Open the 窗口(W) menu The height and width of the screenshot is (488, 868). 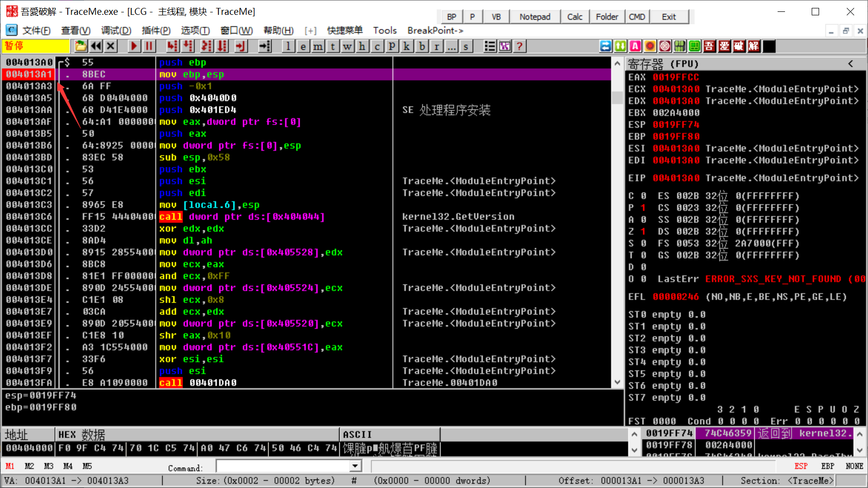point(236,31)
